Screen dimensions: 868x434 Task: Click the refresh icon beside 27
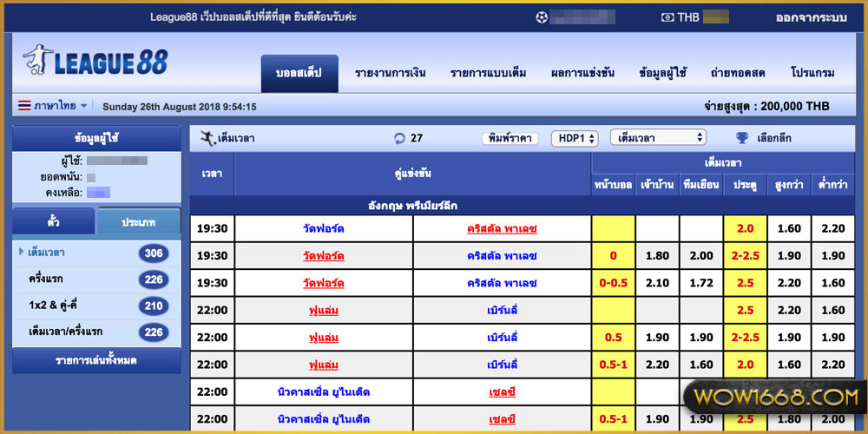399,138
